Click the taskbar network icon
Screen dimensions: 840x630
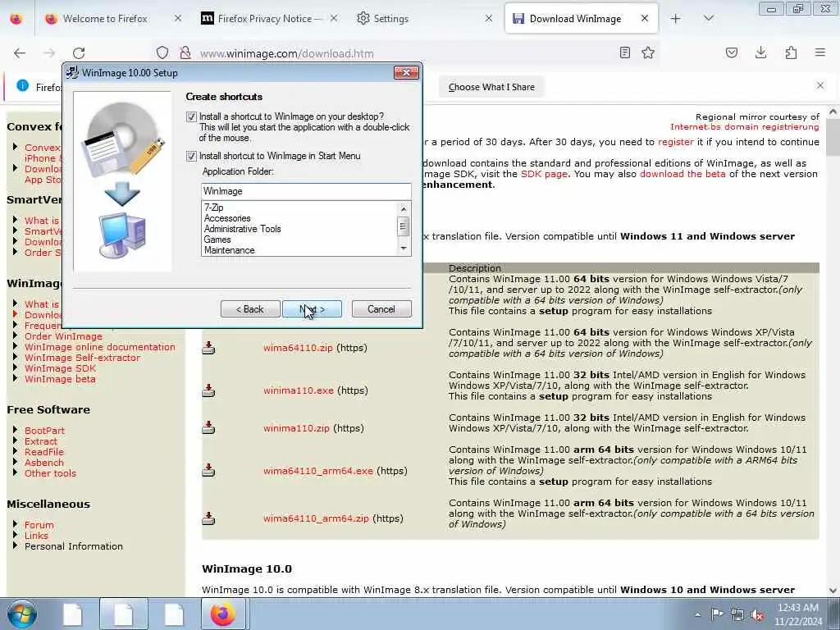coord(737,615)
